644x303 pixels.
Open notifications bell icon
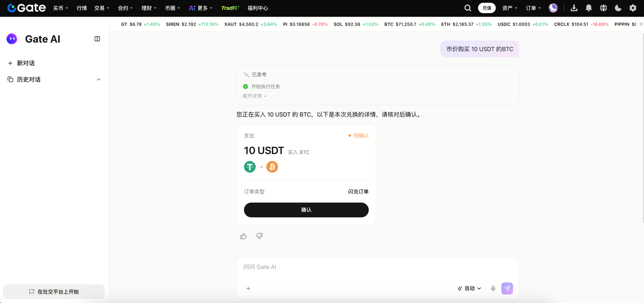click(589, 8)
